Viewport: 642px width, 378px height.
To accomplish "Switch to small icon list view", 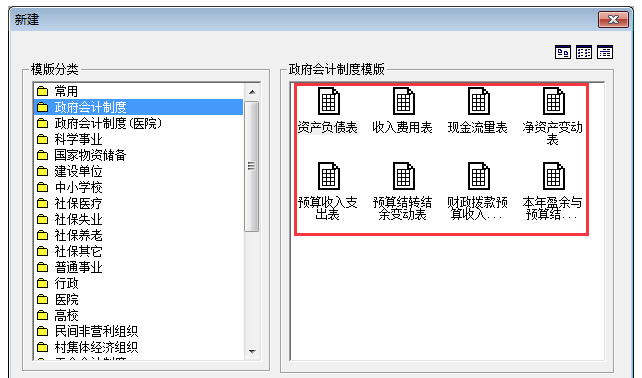I will click(x=584, y=52).
